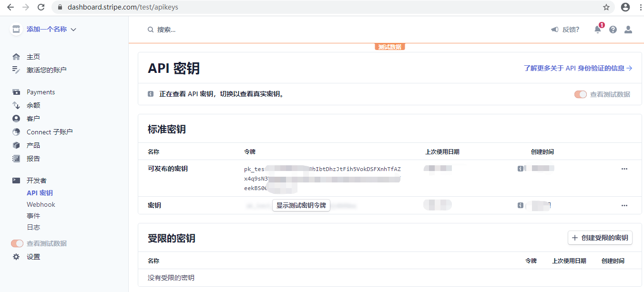Viewport: 644px width, 292px height.
Task: Open 产品 section
Action: click(x=33, y=145)
